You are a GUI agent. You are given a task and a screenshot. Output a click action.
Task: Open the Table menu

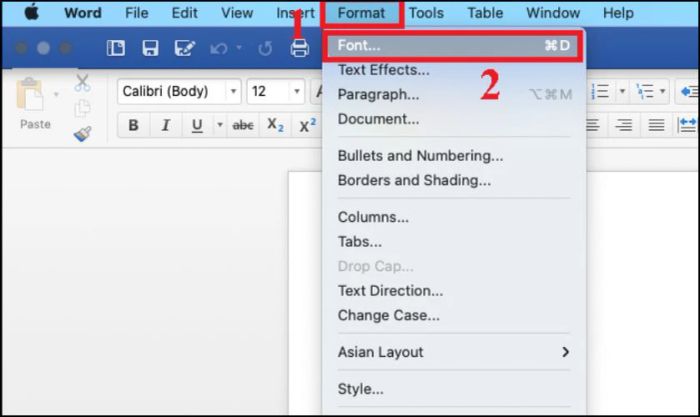tap(485, 13)
